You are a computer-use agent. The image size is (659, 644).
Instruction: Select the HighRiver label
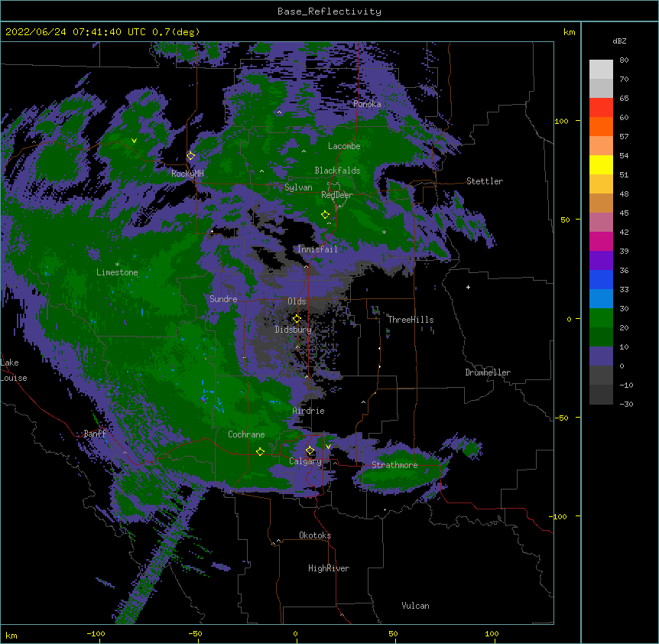[x=329, y=568]
